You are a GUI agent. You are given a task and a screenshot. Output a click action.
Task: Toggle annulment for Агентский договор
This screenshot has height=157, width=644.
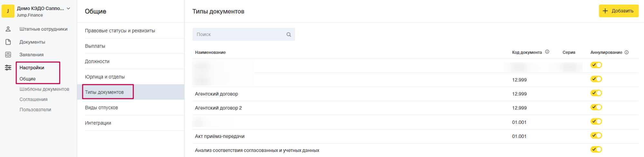pos(596,93)
